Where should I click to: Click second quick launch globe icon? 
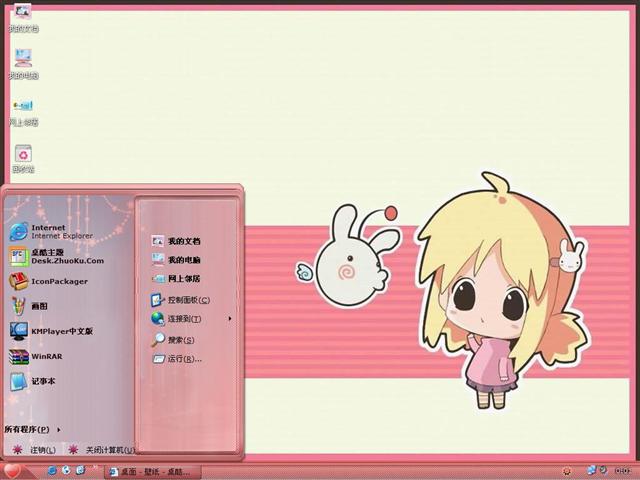coord(66,471)
